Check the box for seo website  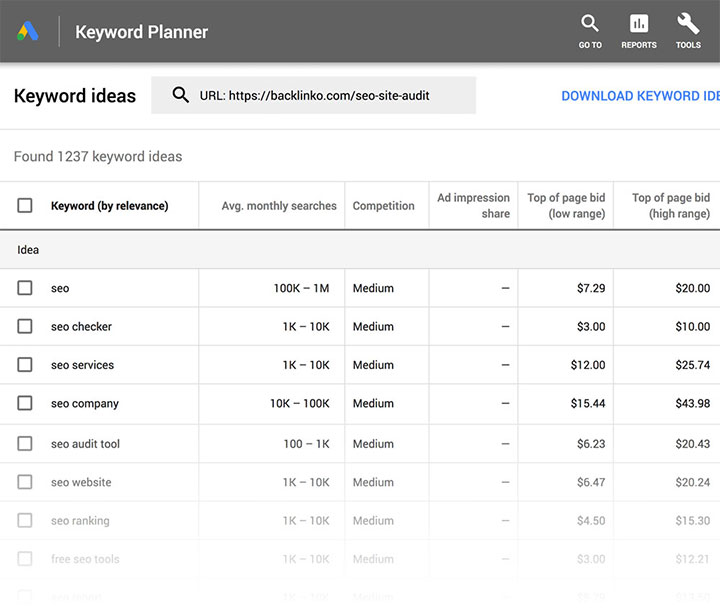[25, 482]
